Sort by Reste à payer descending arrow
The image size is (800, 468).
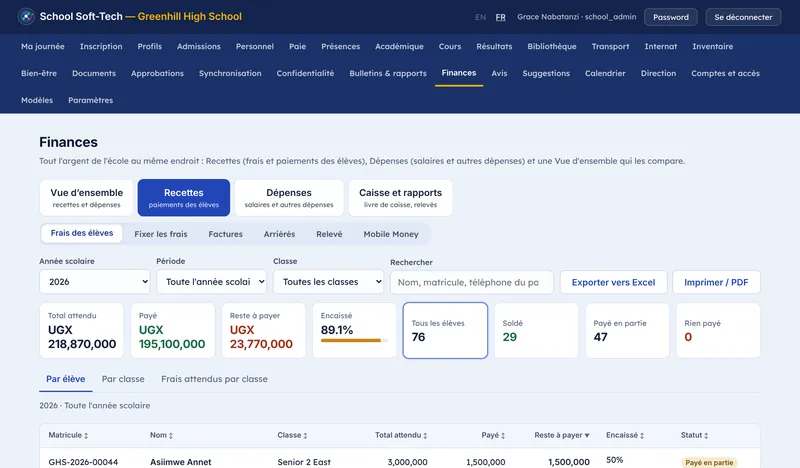[x=587, y=435]
